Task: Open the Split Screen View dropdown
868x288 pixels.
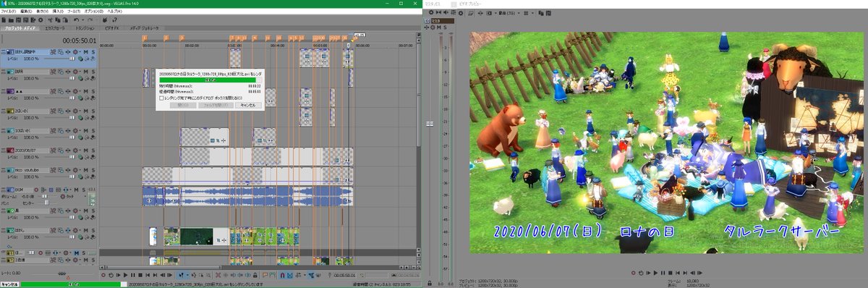Action: (495, 13)
